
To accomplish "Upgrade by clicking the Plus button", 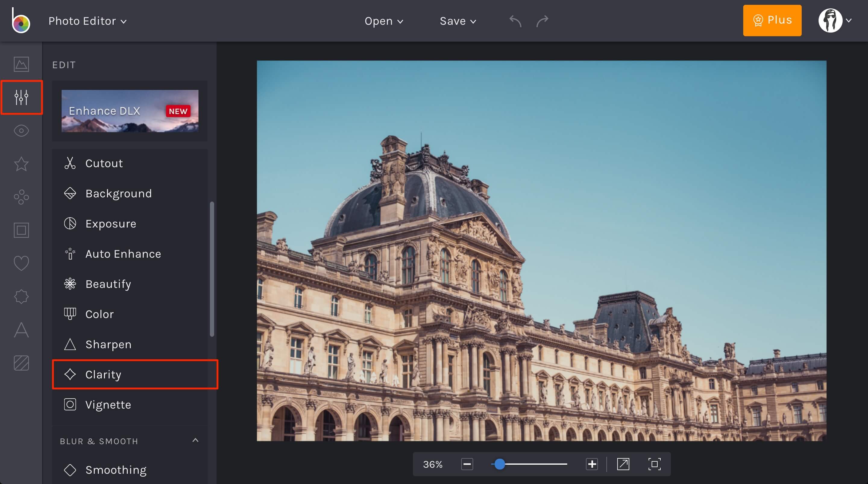I will (x=772, y=20).
